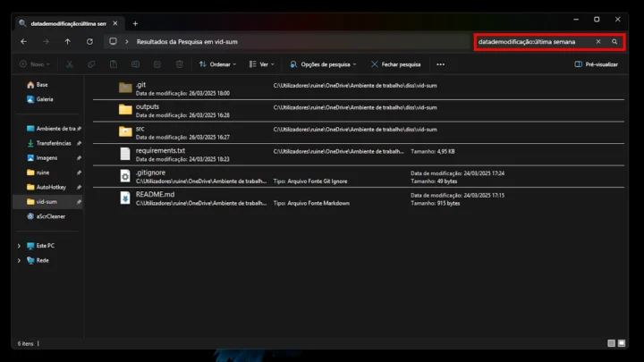Open the Ver view dropdown
The image size is (644, 362).
pyautogui.click(x=261, y=64)
